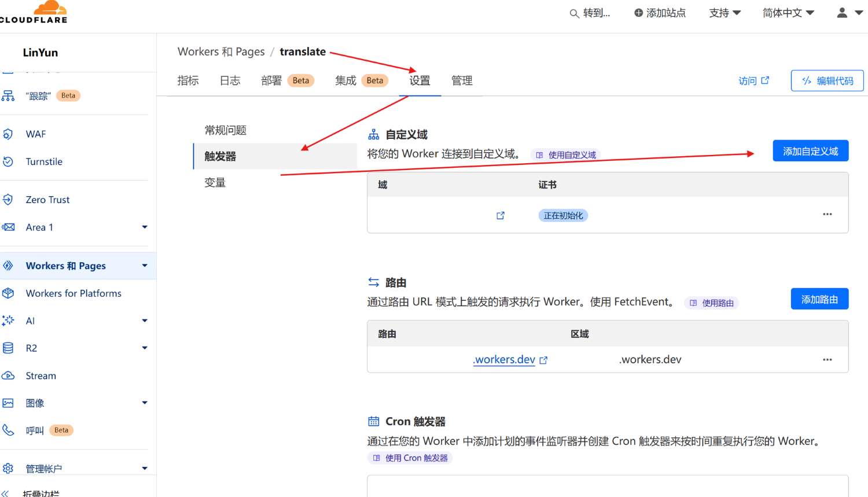Click the WAF shield icon in the sidebar
This screenshot has width=868, height=497.
[x=8, y=134]
